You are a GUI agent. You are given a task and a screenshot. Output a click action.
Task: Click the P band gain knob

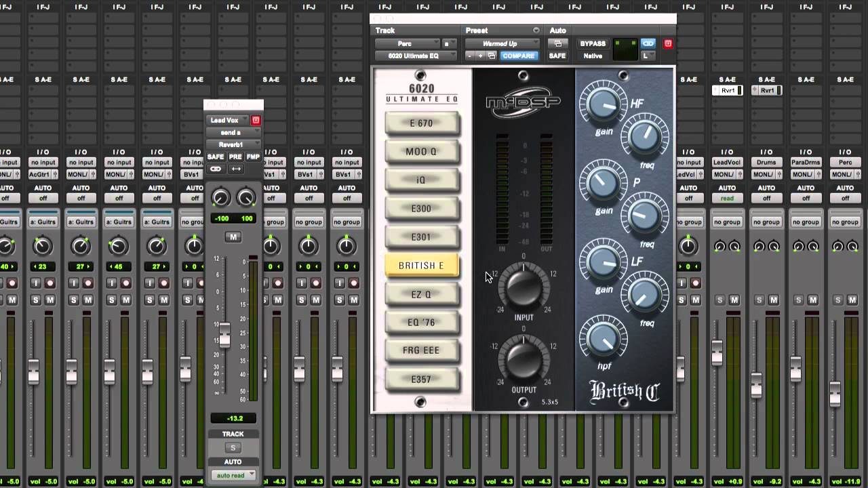[x=603, y=184]
